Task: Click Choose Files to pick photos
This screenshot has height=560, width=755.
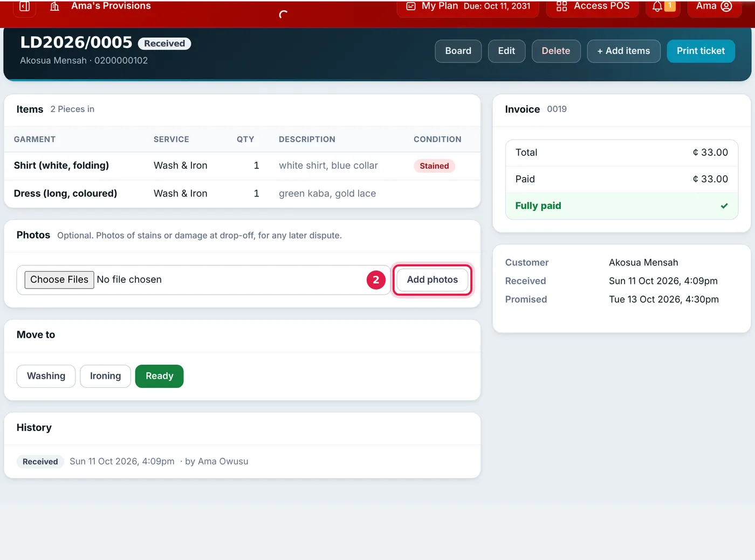Action: 59,280
